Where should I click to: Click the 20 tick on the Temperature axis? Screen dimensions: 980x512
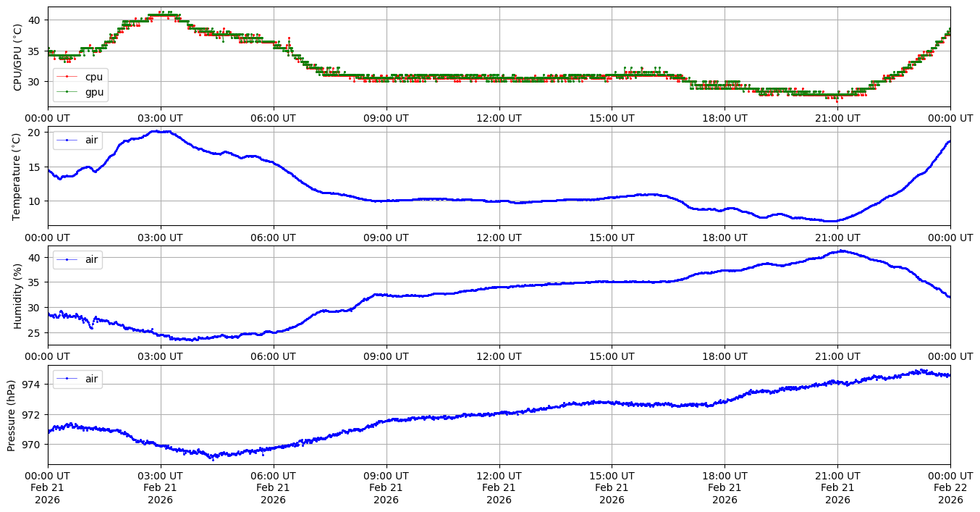click(36, 133)
